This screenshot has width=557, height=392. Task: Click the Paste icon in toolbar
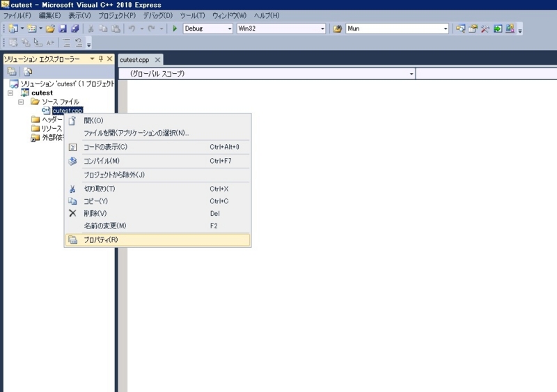tap(116, 29)
